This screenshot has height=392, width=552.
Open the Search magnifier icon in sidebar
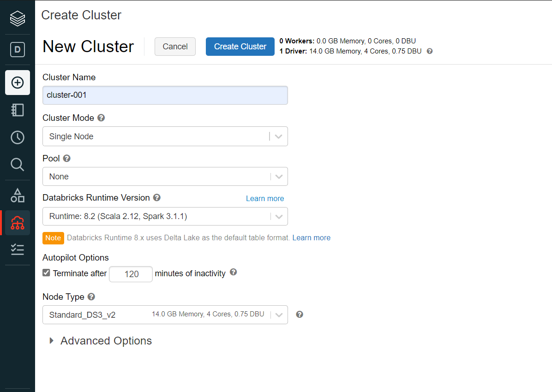17,164
